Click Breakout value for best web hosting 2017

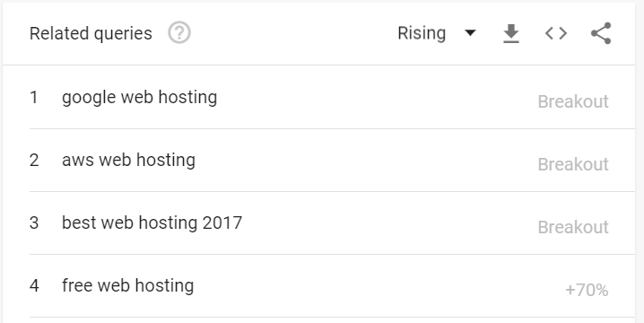pyautogui.click(x=573, y=227)
